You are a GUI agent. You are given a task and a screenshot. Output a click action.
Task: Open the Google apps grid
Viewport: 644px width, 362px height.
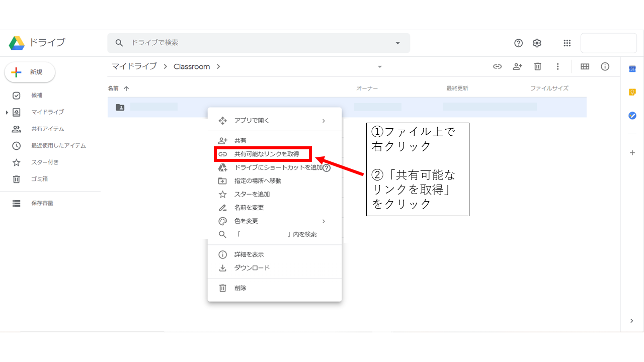567,43
